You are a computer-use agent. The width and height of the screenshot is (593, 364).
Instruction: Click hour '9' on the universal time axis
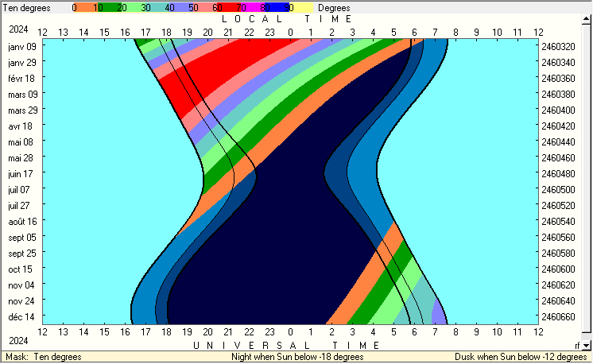pos(476,332)
